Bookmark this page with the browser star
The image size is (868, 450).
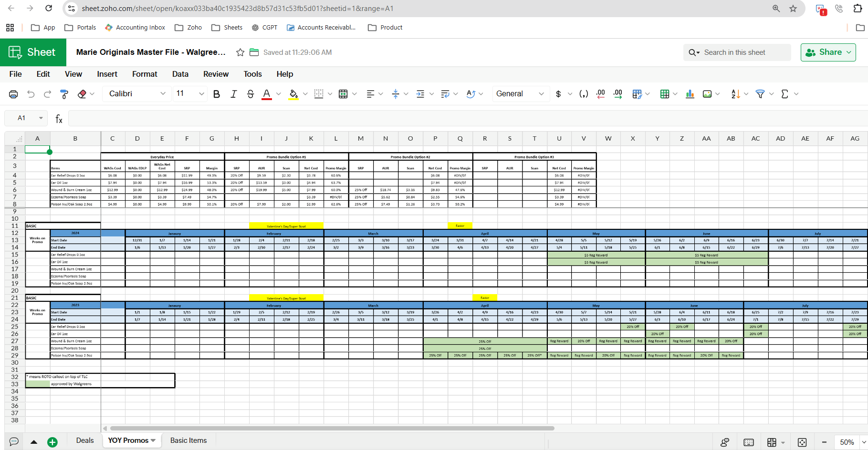tap(793, 9)
